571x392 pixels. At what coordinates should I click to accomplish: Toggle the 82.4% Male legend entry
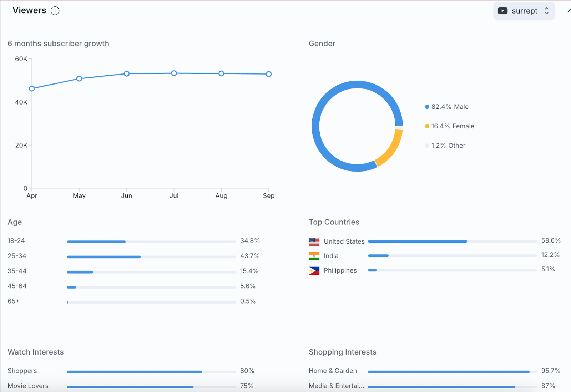coord(446,107)
